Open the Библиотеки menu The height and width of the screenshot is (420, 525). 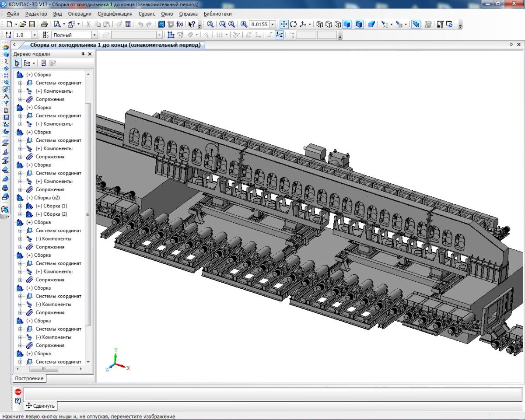tap(217, 14)
